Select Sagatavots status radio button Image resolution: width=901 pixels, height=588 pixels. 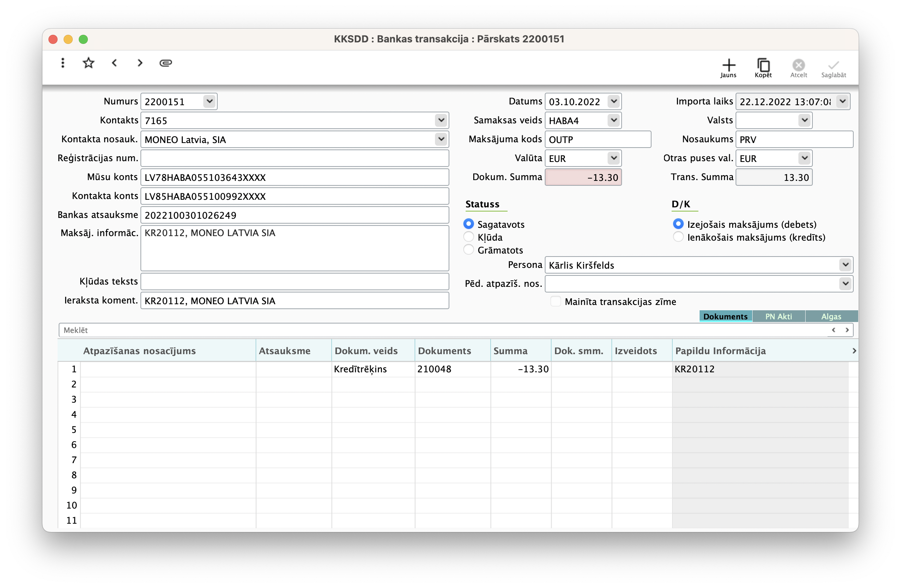(469, 224)
